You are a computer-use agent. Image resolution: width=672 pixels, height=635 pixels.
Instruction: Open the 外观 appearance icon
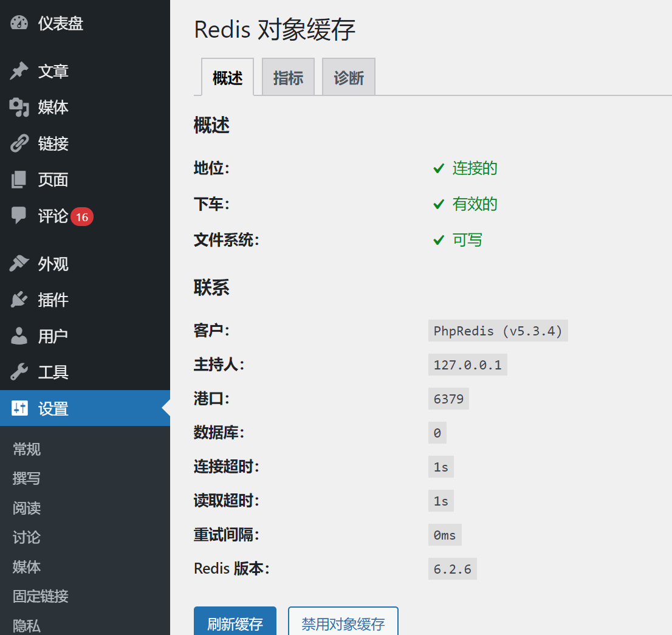tap(18, 264)
